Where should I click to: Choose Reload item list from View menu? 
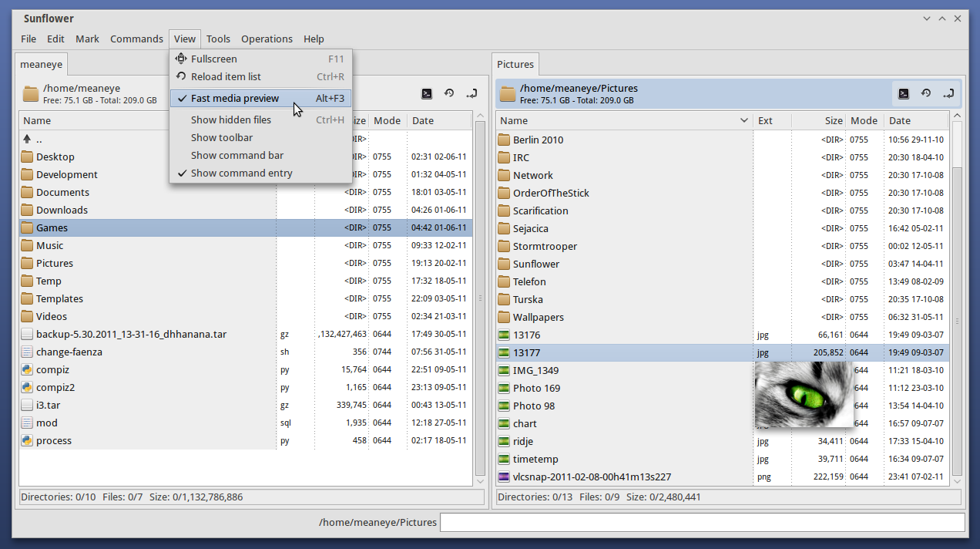point(226,76)
